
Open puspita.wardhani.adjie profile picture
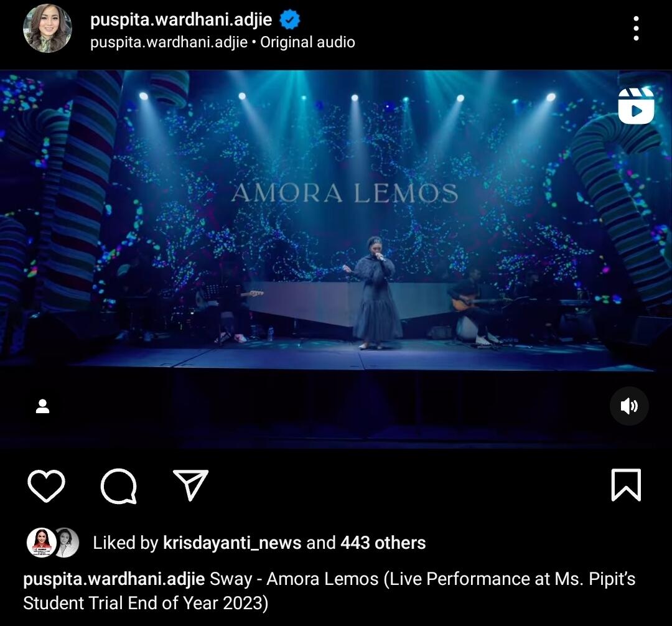[47, 29]
